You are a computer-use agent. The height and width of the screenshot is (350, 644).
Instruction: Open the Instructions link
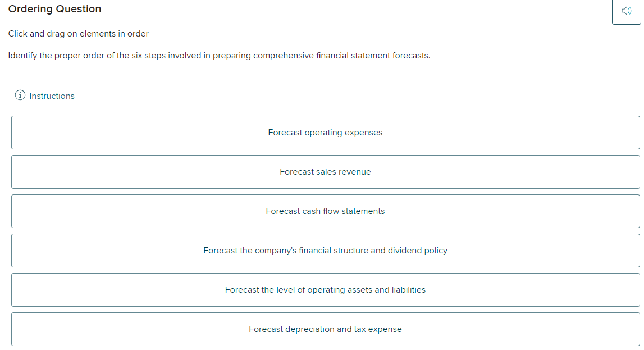click(51, 96)
